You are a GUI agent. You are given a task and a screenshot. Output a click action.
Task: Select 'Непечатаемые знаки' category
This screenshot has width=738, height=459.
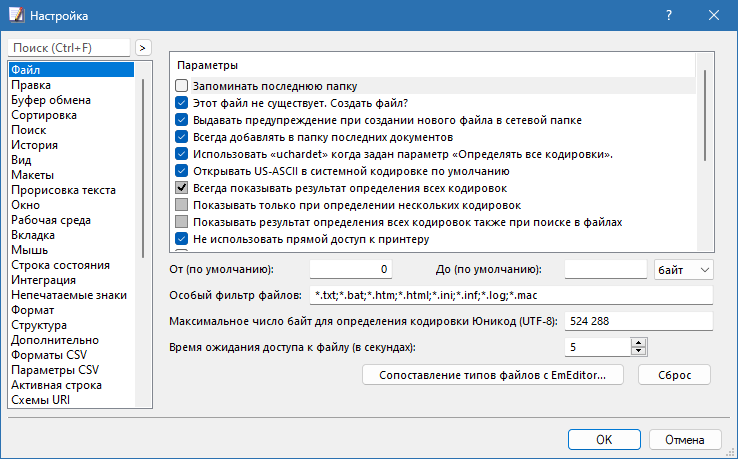(x=72, y=295)
